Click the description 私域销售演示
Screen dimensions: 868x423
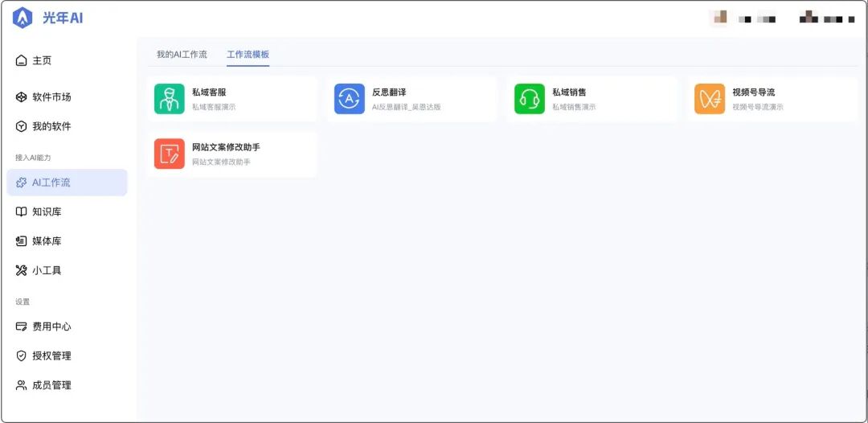(574, 107)
